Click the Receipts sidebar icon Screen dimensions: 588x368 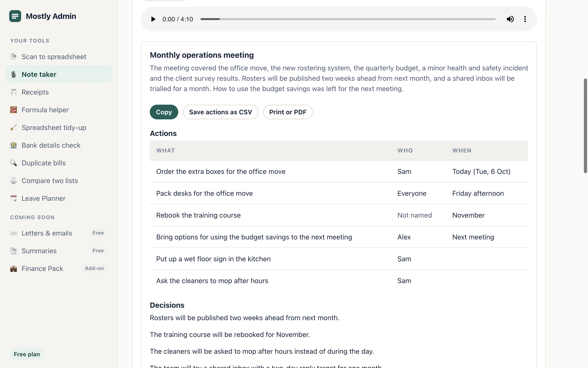14,92
